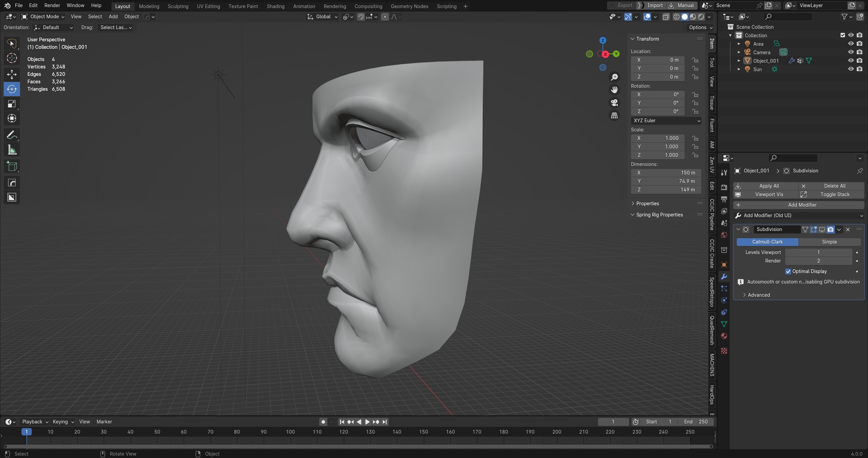868x458 pixels.
Task: Expand the Properties sidebar panel
Action: pos(647,204)
